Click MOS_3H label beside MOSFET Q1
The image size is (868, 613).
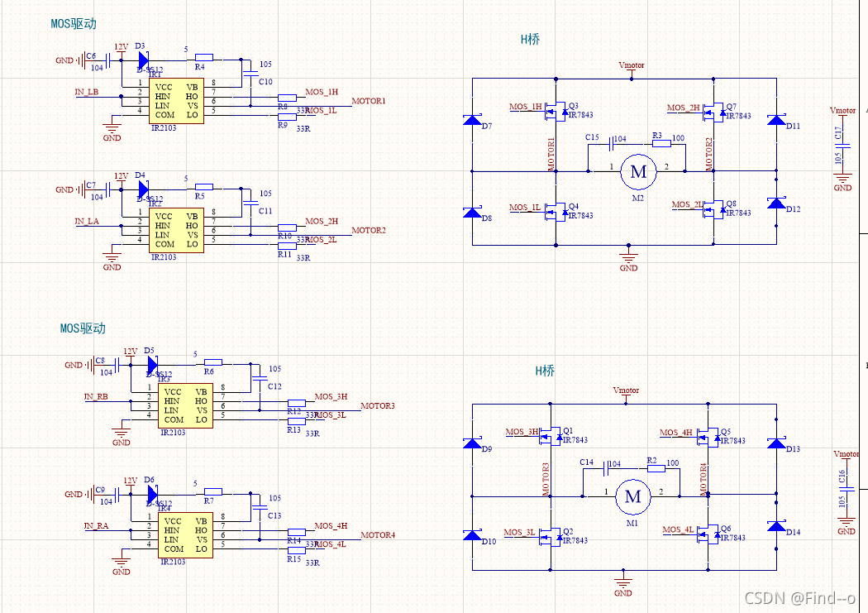pyautogui.click(x=522, y=432)
